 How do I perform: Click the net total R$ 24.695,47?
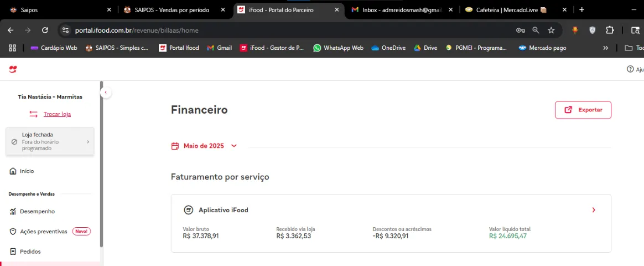click(508, 236)
